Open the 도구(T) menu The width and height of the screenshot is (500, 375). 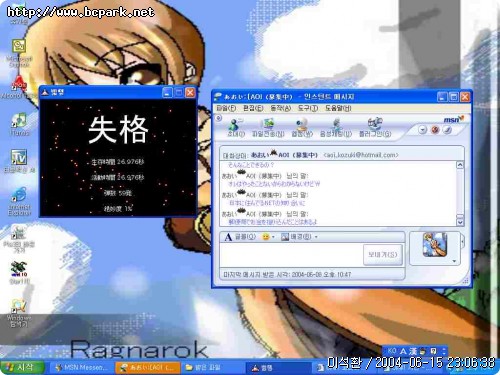click(308, 108)
